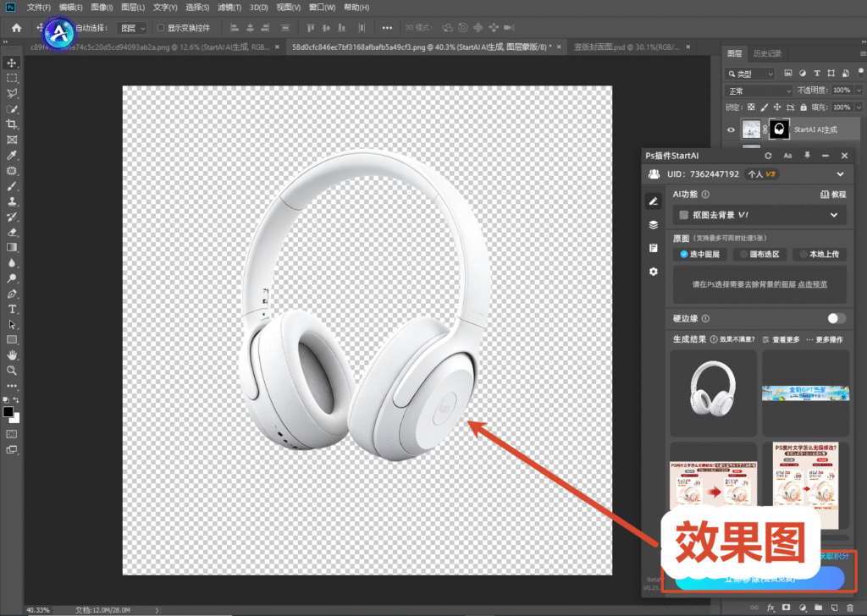Image resolution: width=867 pixels, height=616 pixels.
Task: Click align left edges icon
Action: click(x=235, y=28)
